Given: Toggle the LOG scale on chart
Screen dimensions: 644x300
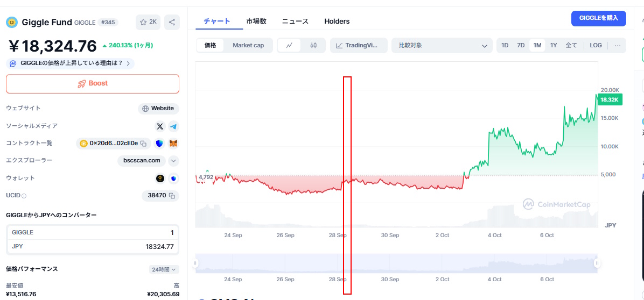Looking at the screenshot, I should (596, 46).
